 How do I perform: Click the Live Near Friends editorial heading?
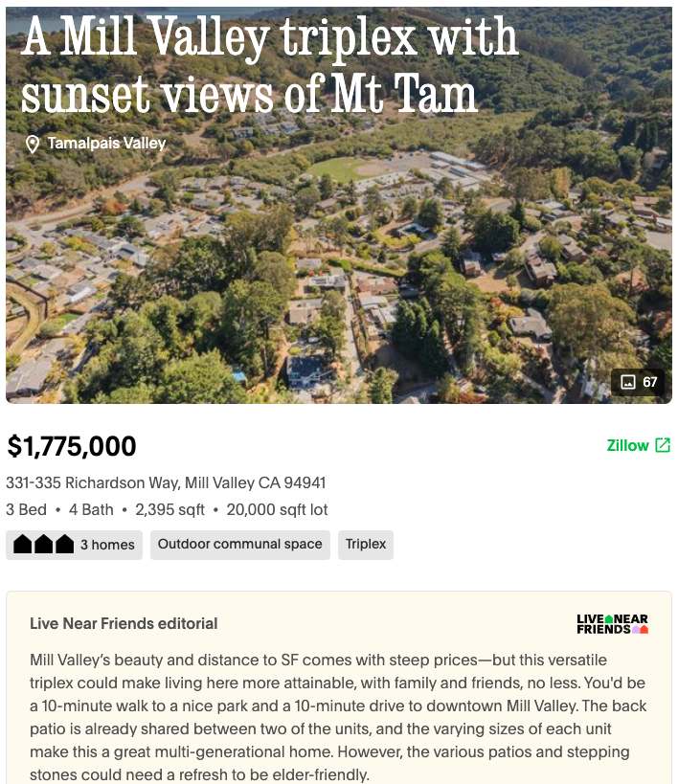[124, 623]
